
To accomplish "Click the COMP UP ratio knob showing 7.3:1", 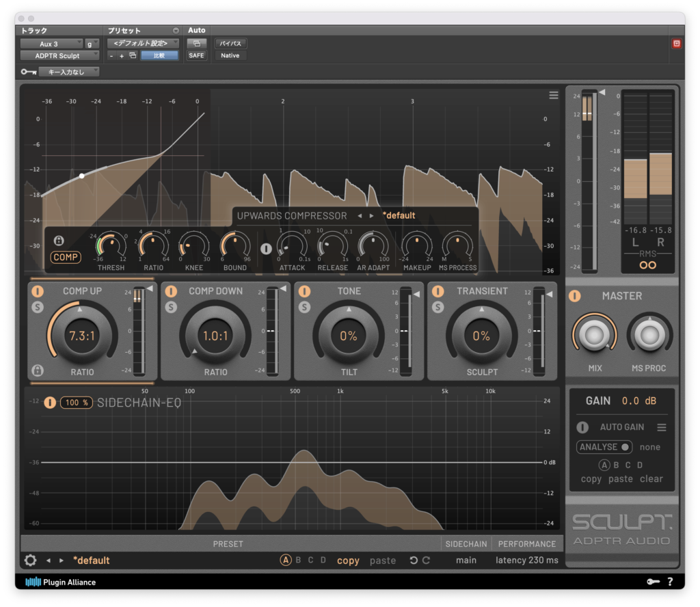I will coord(82,336).
